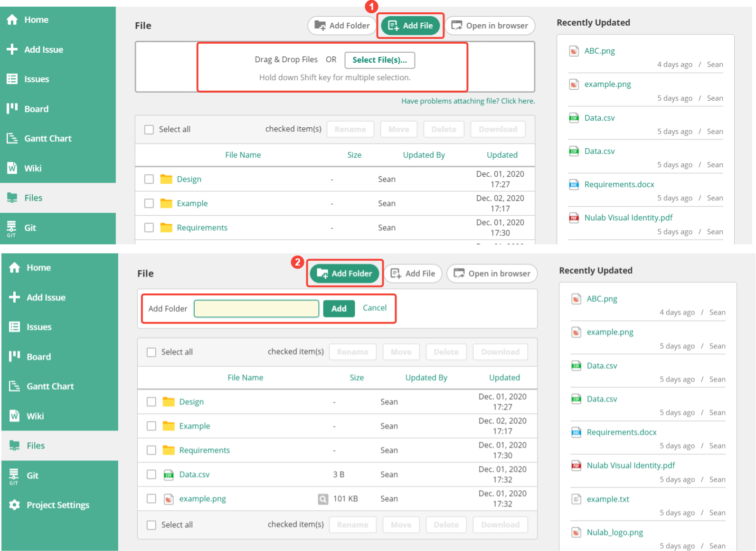Click the Add Folder name input field
The image size is (756, 551).
coord(256,309)
